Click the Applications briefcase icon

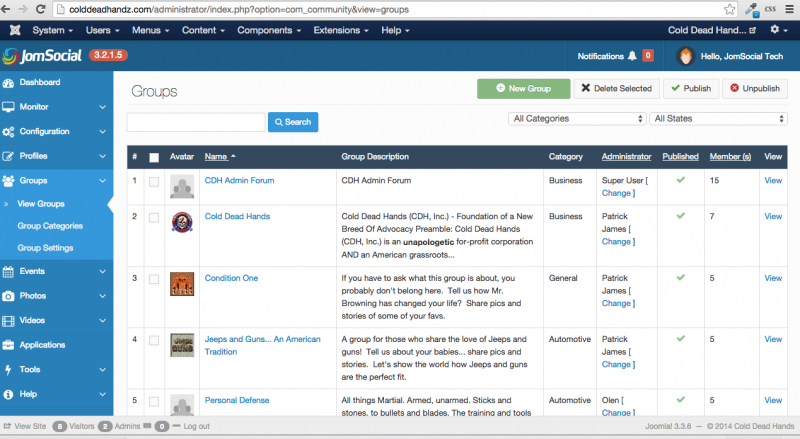tap(8, 345)
